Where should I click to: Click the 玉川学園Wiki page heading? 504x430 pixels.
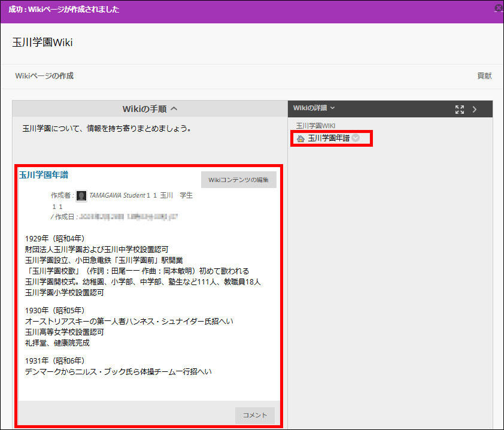(x=42, y=43)
